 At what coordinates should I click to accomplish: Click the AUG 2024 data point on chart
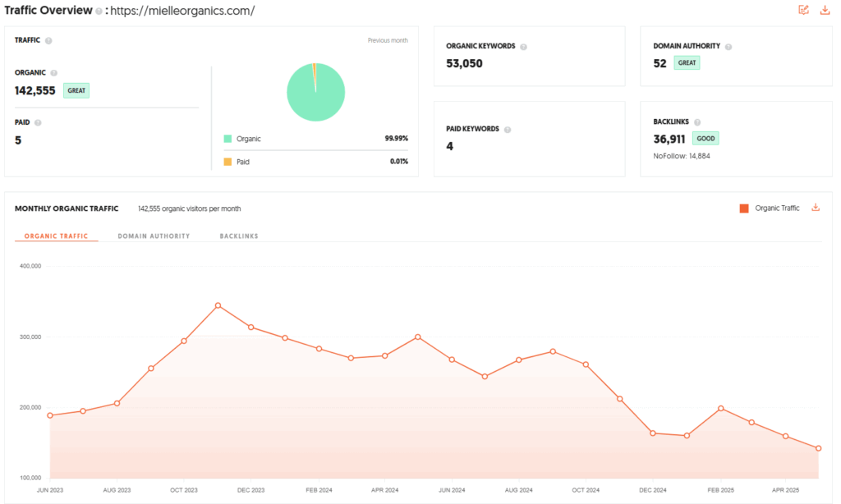click(519, 360)
